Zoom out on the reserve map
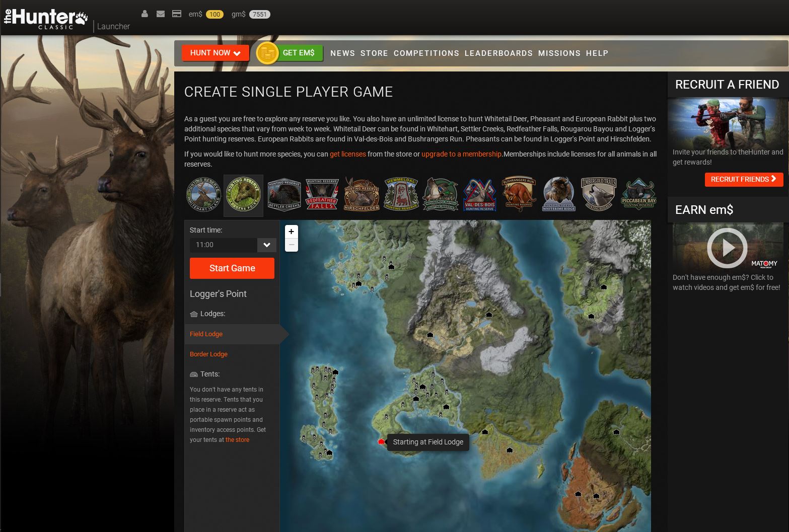Image resolution: width=789 pixels, height=532 pixels. pos(292,245)
